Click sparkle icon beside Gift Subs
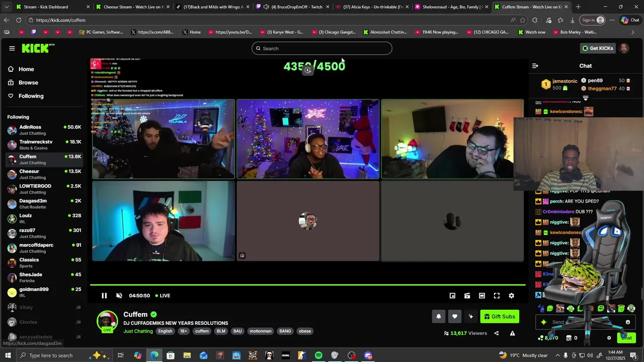 pyautogui.click(x=470, y=316)
